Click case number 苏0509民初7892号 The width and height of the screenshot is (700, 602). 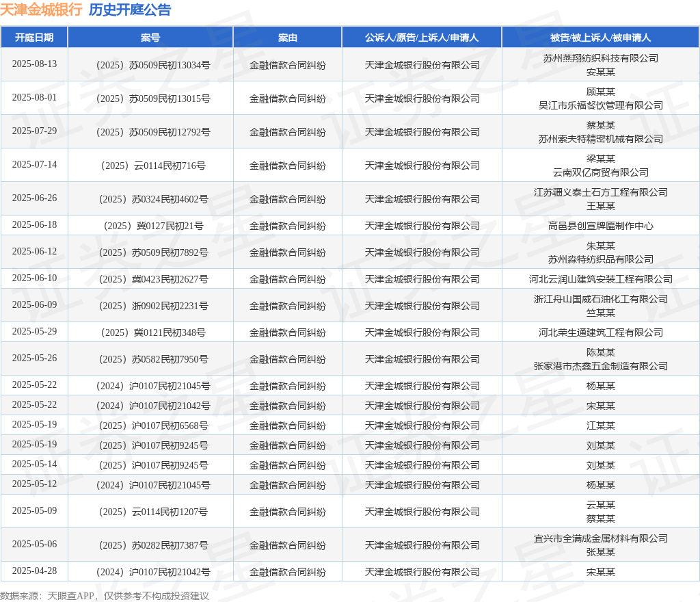coord(154,252)
